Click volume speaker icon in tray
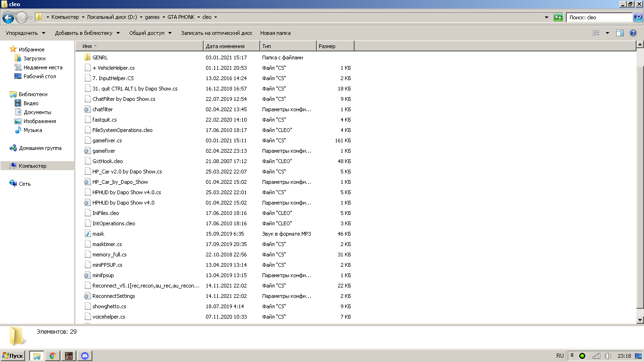This screenshot has width=644, height=362. coord(608,356)
